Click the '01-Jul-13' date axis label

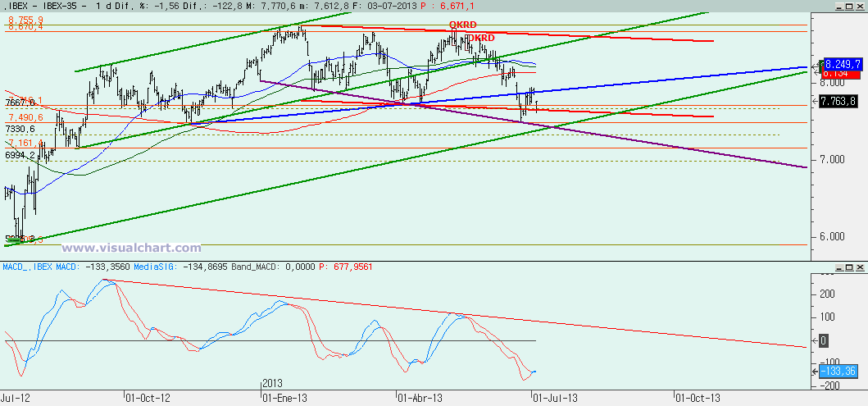click(555, 399)
